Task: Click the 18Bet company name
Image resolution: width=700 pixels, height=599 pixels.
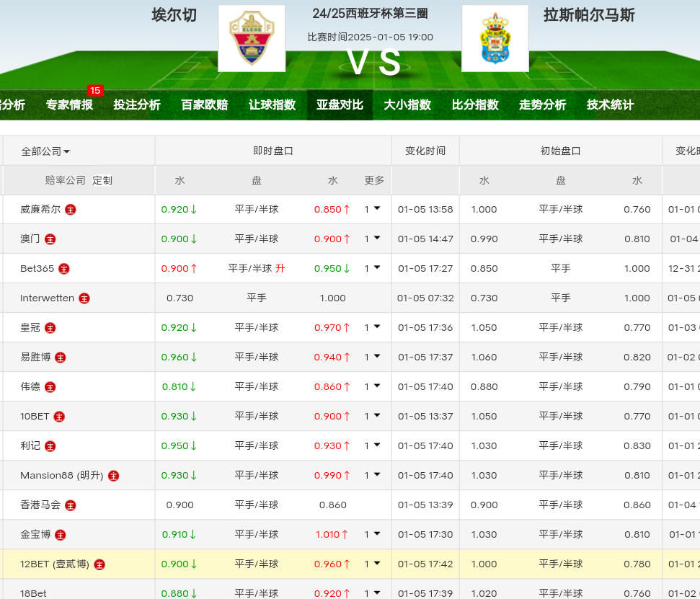Action: tap(33, 594)
